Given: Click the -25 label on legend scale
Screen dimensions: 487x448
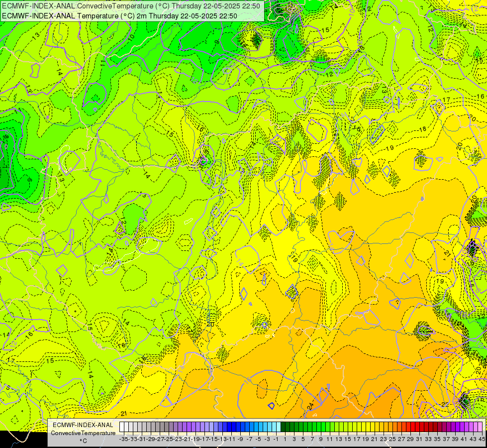Looking at the screenshot, I should click(x=169, y=439).
